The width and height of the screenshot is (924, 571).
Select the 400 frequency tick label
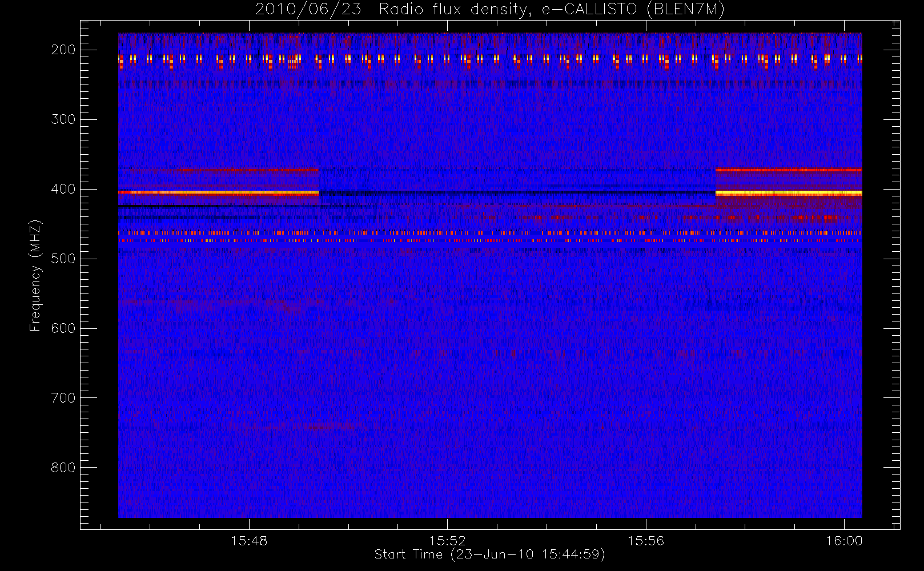click(x=63, y=189)
